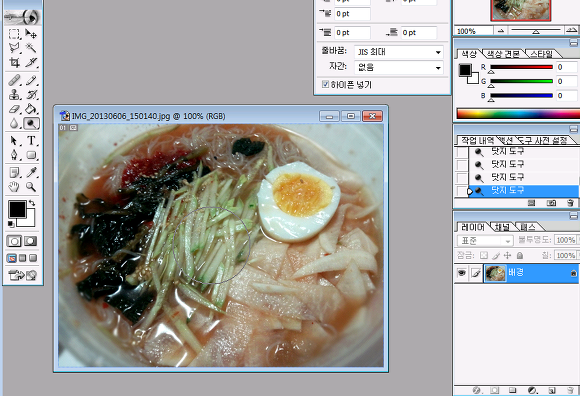Open the 자간 없음 dropdown

coord(399,68)
